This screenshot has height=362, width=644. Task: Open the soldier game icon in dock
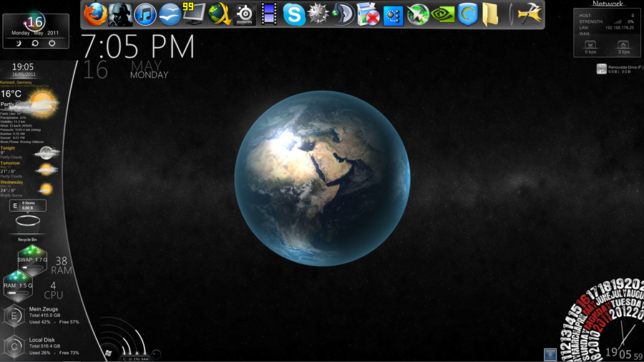tap(120, 14)
